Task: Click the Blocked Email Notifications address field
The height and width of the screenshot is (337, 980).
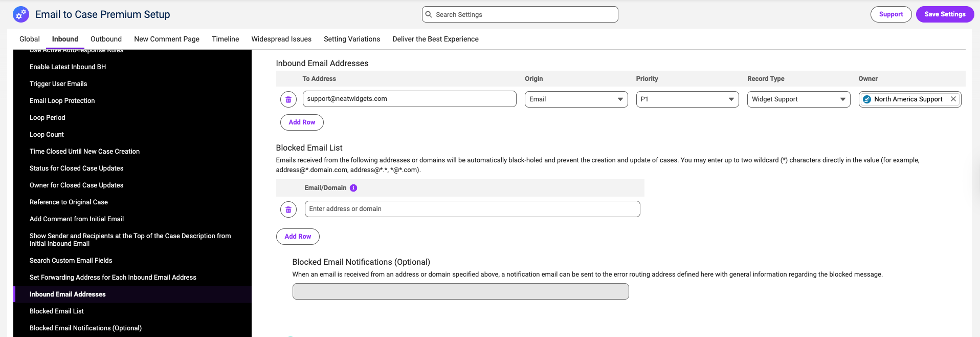Action: click(460, 291)
